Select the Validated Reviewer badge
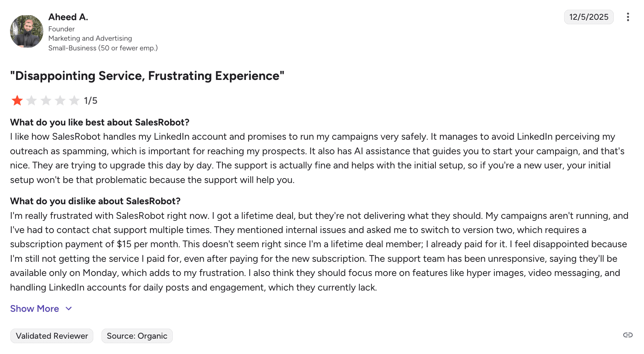Image resolution: width=644 pixels, height=354 pixels. (x=52, y=336)
